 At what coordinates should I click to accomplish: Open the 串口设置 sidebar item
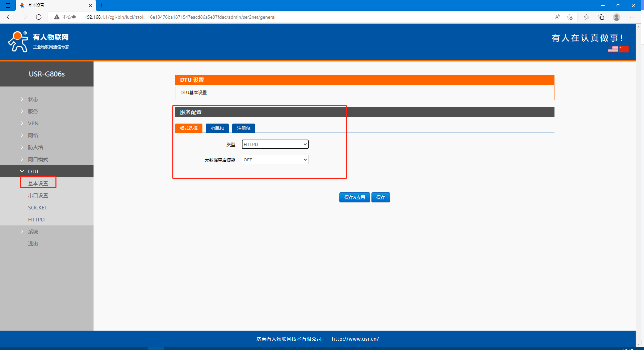(x=38, y=195)
